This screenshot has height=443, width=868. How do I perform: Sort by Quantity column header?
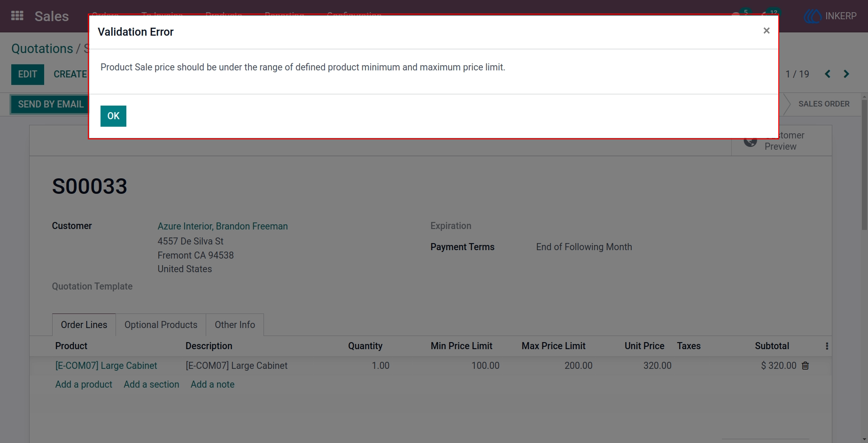pos(365,346)
